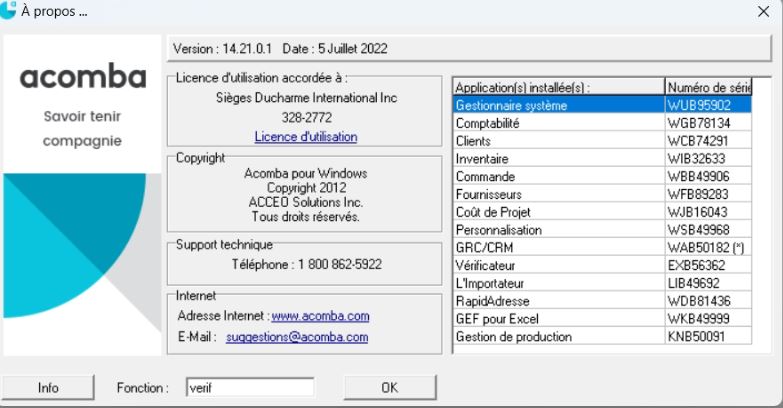This screenshot has width=783, height=408.
Task: Click the Numéro de série column header
Action: [x=708, y=87]
